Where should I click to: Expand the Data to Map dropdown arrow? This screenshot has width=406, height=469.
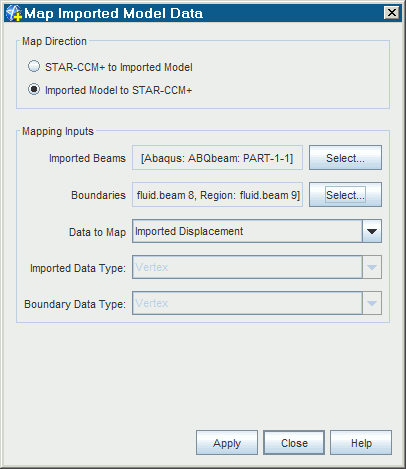click(x=372, y=231)
